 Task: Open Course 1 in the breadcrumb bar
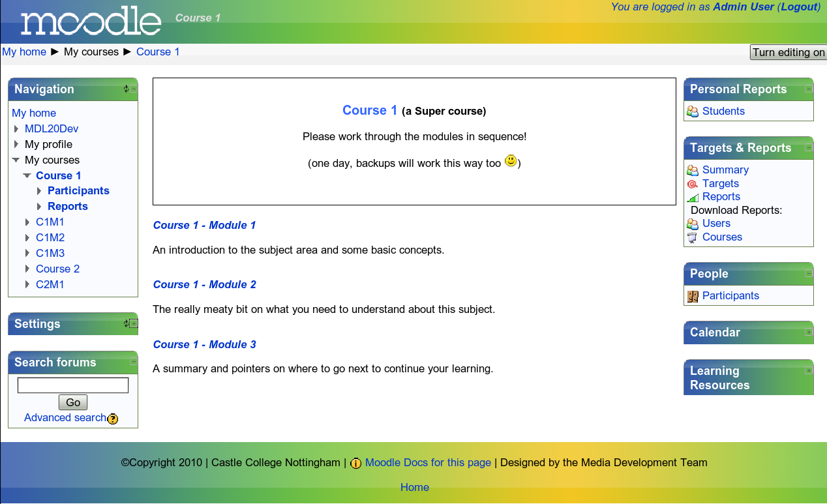click(x=158, y=52)
